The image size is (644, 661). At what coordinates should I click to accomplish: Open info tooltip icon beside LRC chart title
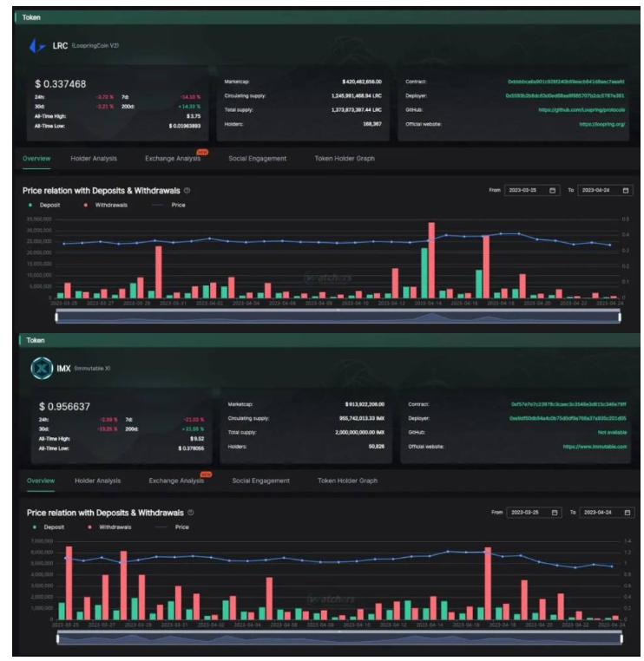tap(187, 191)
